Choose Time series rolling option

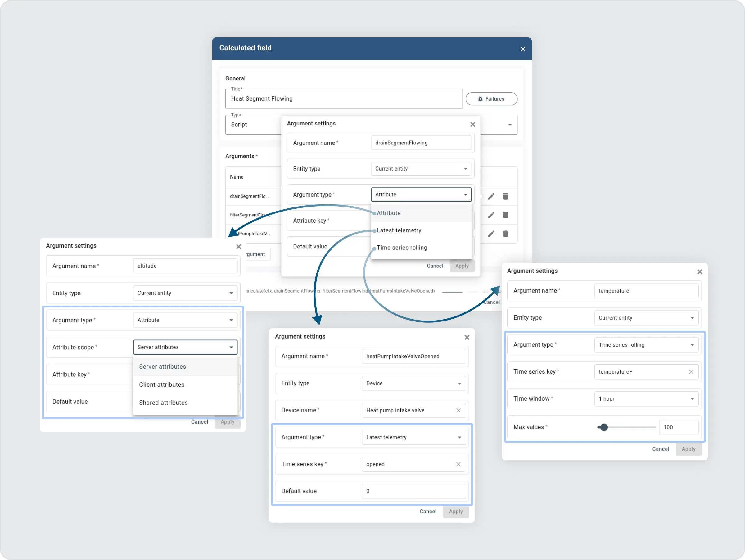click(x=401, y=248)
